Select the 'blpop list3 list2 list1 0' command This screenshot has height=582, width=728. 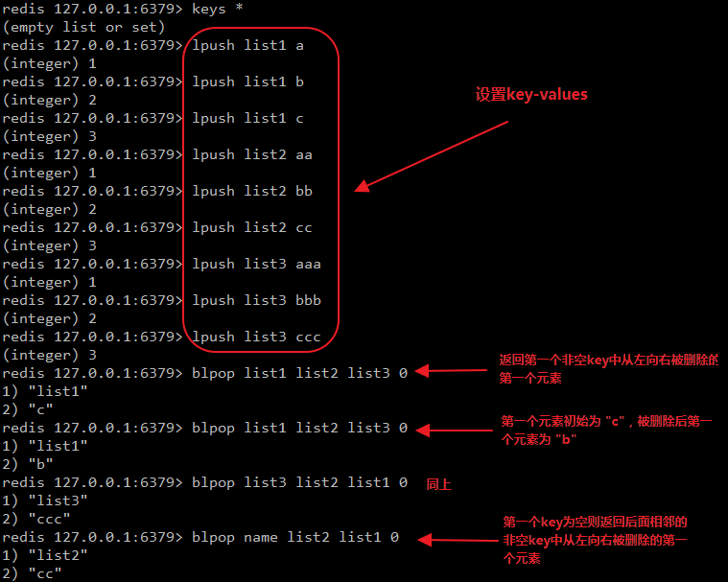(299, 482)
